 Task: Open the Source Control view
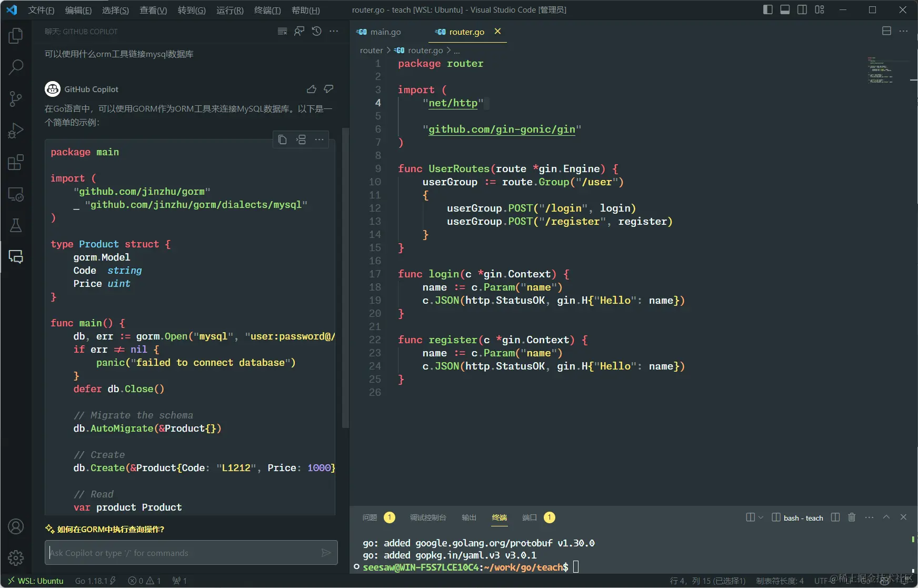click(x=16, y=98)
